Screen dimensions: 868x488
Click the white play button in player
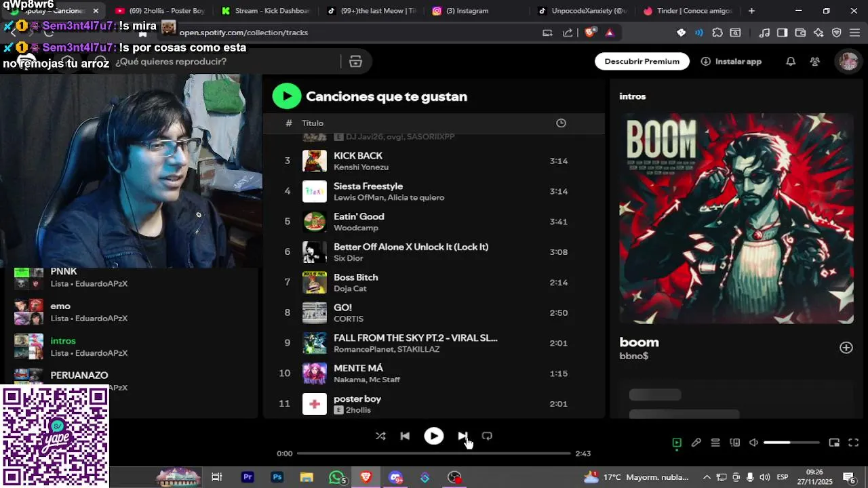[433, 436]
